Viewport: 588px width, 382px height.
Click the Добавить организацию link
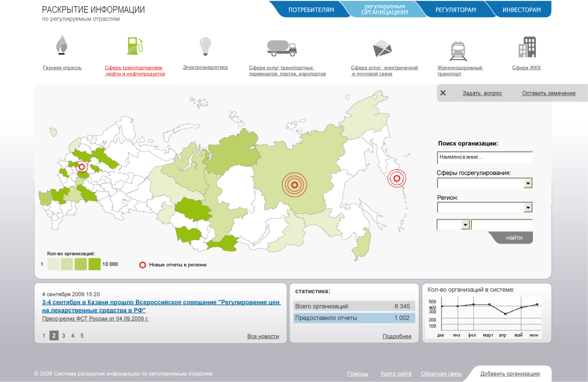510,374
